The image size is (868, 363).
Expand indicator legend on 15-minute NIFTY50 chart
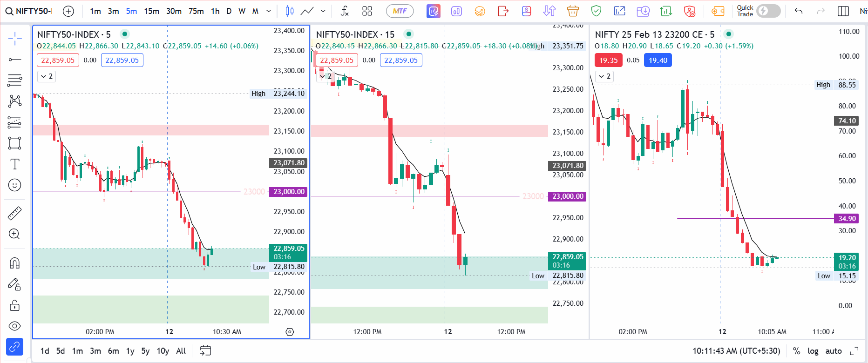[x=325, y=76]
